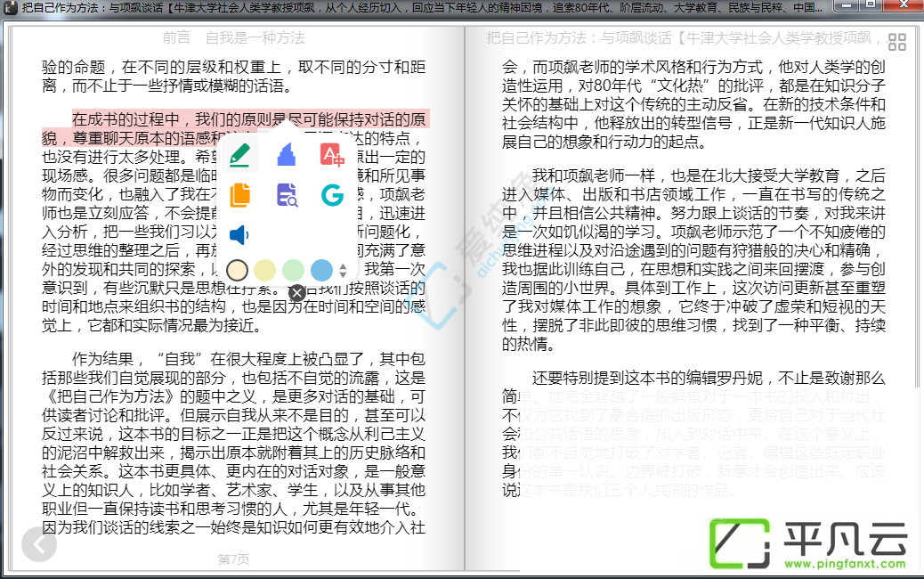The image size is (924, 579).
Task: Pick the green highlight color swatch
Action: [x=294, y=271]
